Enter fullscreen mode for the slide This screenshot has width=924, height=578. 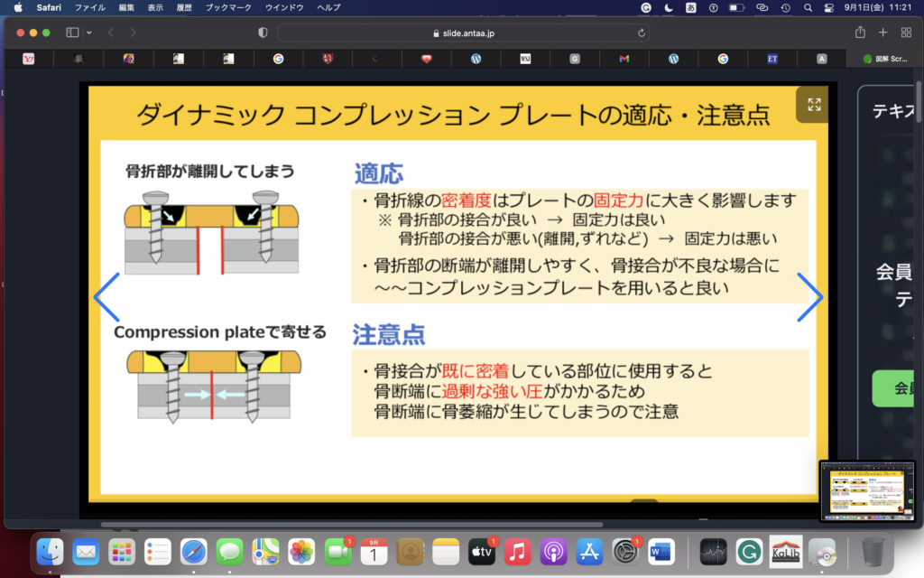(814, 105)
